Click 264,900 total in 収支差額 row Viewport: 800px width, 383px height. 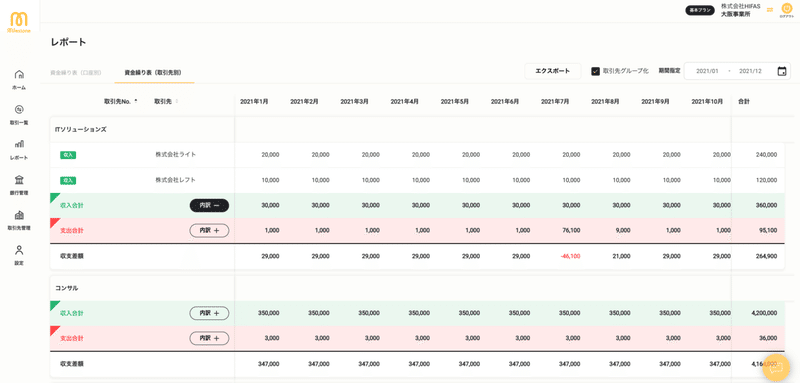767,256
